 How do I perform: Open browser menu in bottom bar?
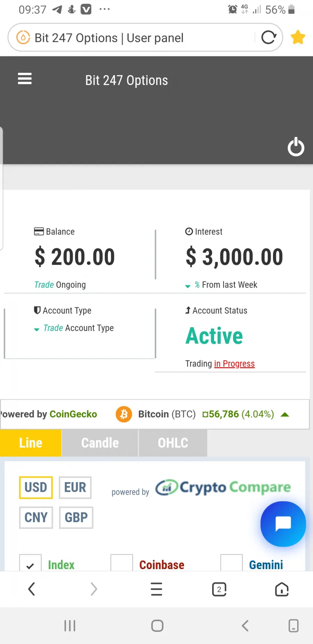(156, 589)
